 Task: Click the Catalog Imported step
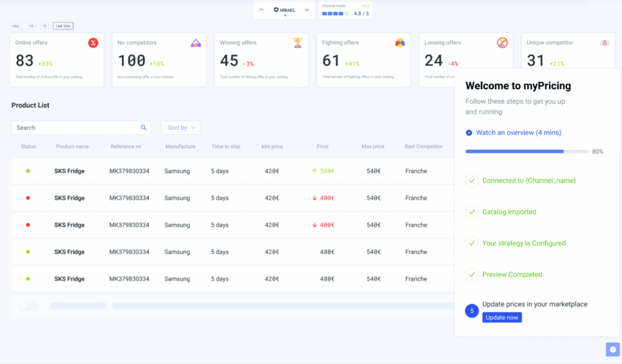point(509,212)
